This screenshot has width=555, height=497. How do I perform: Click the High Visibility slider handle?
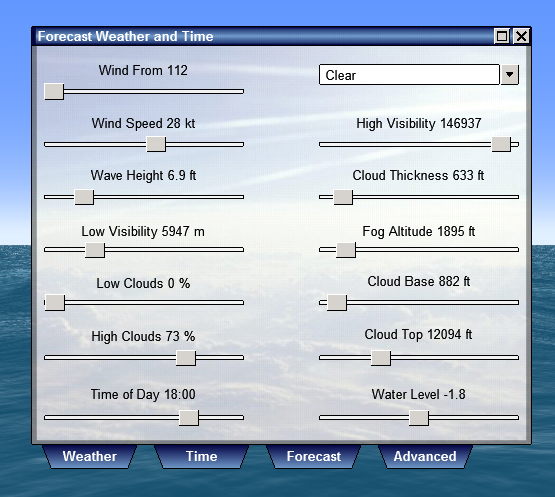pos(501,144)
